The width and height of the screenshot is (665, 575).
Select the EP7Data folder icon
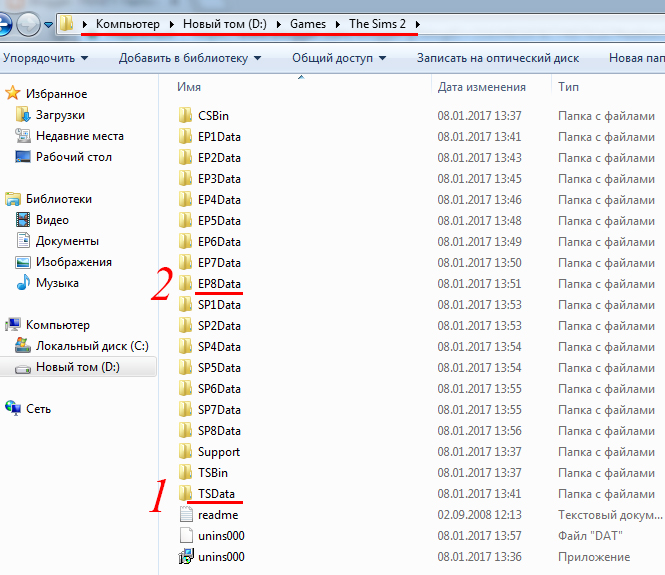[185, 262]
